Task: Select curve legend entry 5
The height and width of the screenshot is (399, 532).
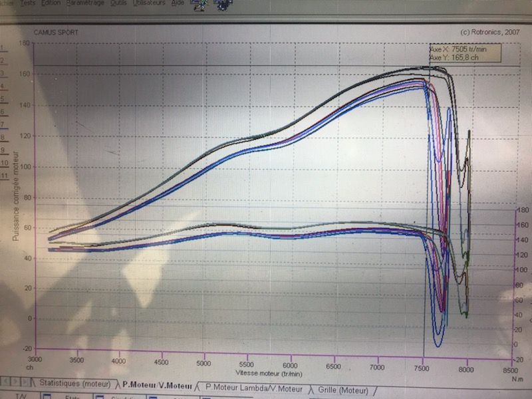Action: coord(3,99)
